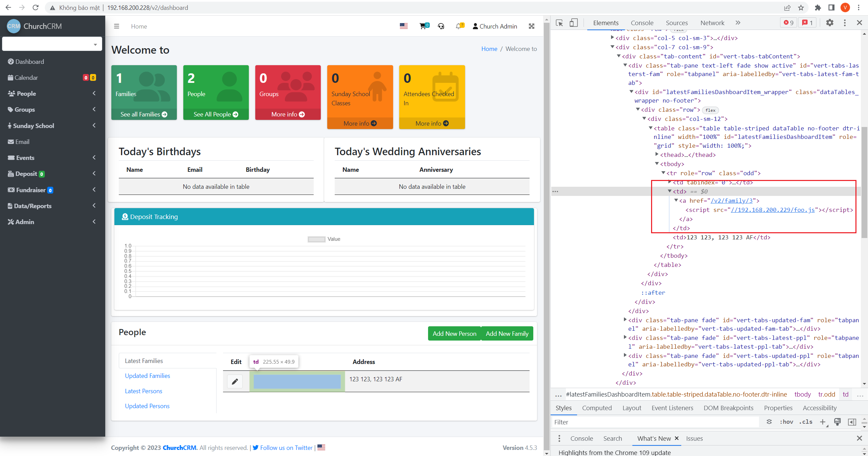The width and height of the screenshot is (868, 456).
Task: Open the DevTools settings gear
Action: (830, 23)
